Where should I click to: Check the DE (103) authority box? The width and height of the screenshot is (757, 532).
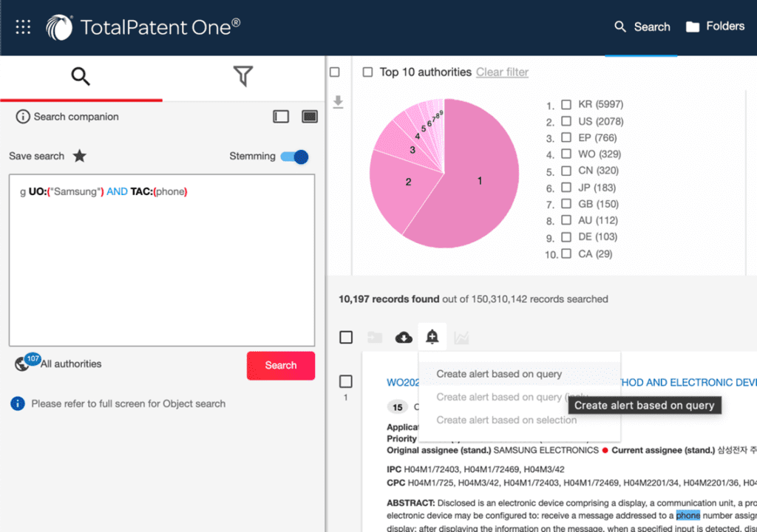tap(566, 236)
